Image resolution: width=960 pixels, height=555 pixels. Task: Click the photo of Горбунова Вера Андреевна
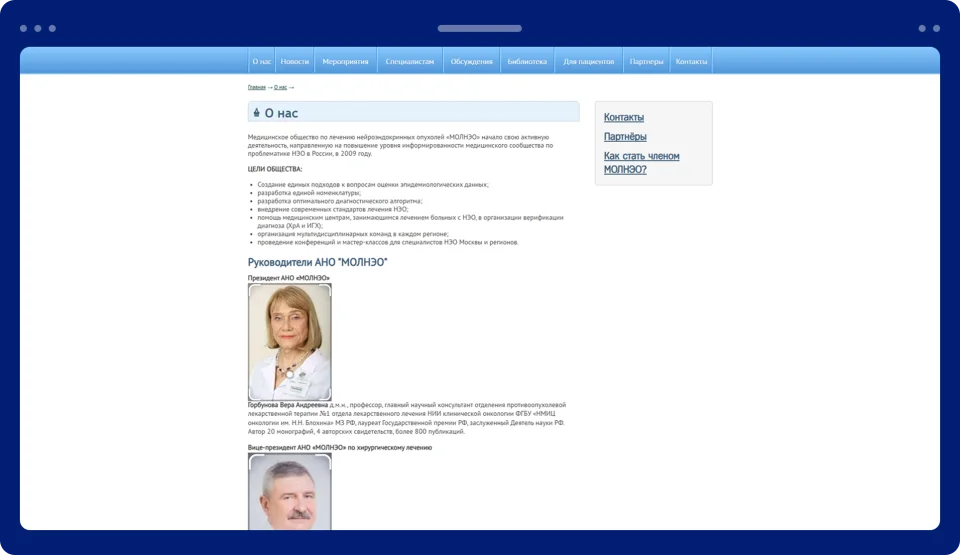[x=290, y=342]
